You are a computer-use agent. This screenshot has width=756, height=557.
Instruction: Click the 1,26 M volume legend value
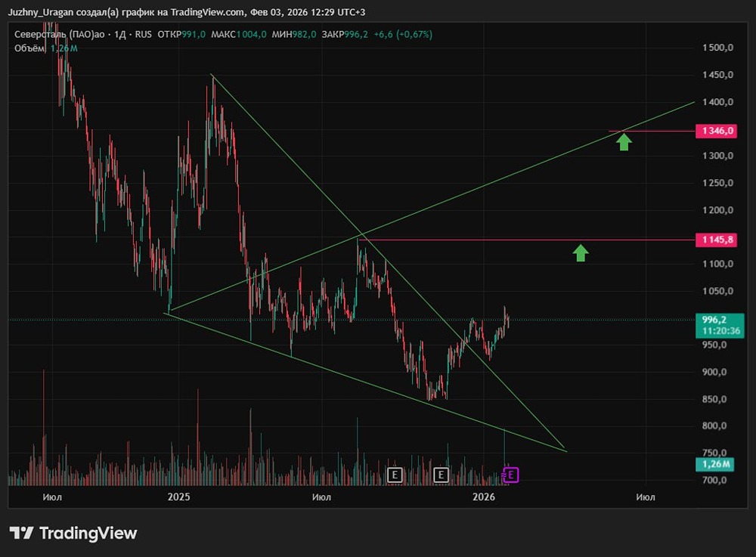click(x=64, y=48)
